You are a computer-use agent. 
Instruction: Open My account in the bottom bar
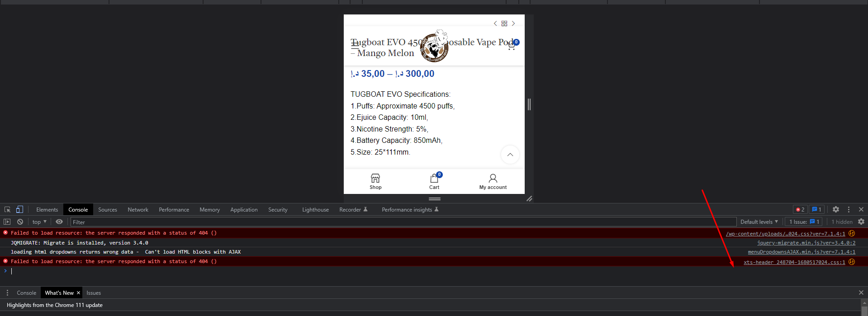(x=493, y=181)
